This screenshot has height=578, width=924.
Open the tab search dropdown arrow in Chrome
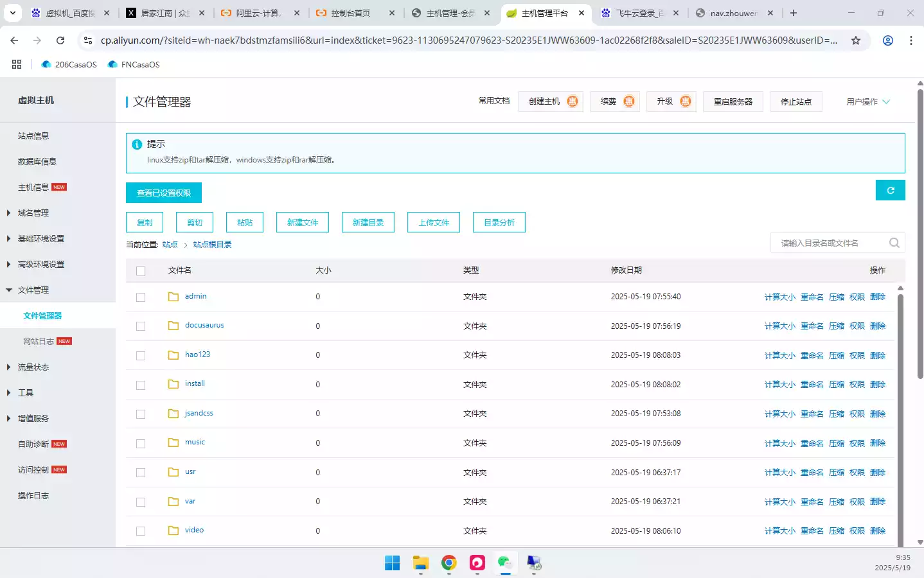point(13,13)
